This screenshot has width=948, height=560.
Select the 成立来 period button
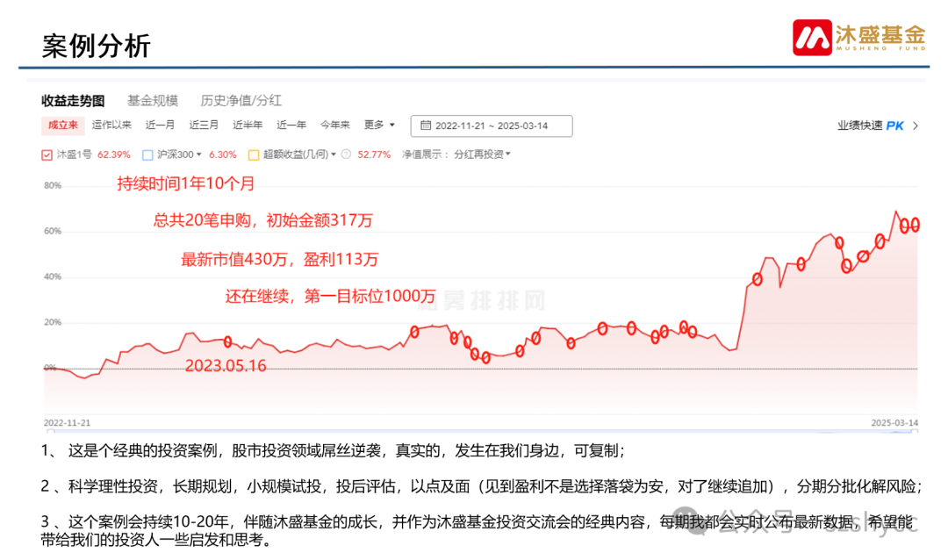tap(62, 126)
